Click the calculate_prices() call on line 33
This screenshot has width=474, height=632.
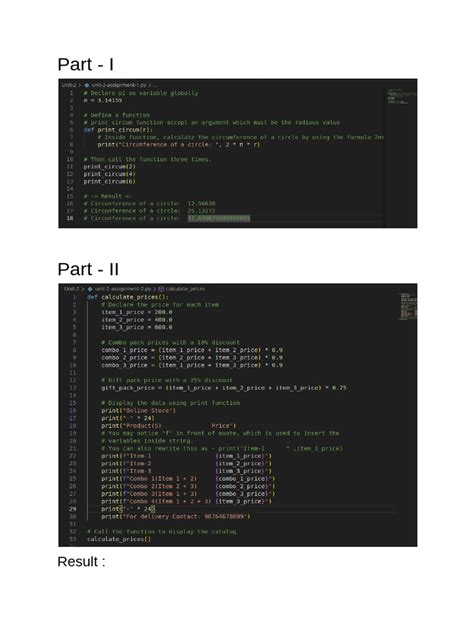coord(119,539)
